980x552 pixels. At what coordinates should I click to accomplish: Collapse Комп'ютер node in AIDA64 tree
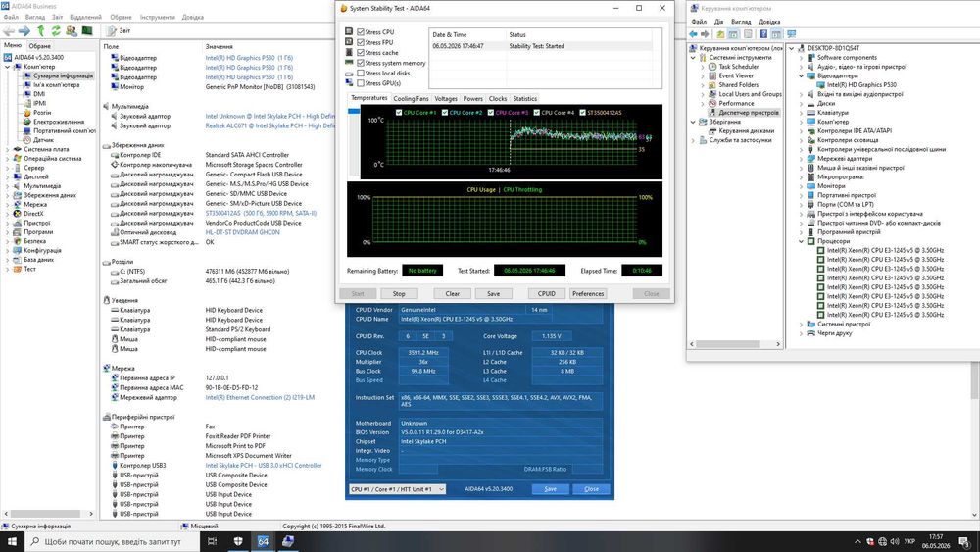pos(8,67)
